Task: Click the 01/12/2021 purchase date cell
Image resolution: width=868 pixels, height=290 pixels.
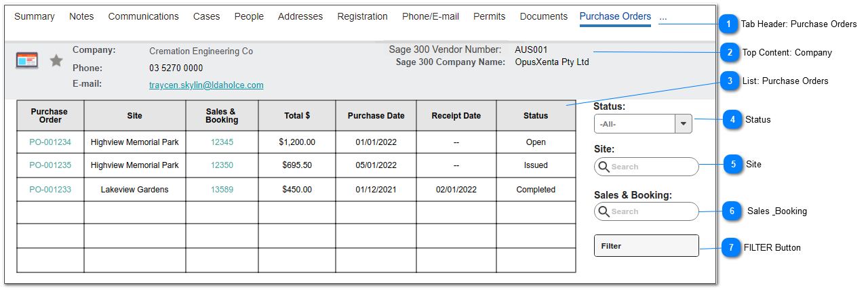Action: tap(376, 190)
